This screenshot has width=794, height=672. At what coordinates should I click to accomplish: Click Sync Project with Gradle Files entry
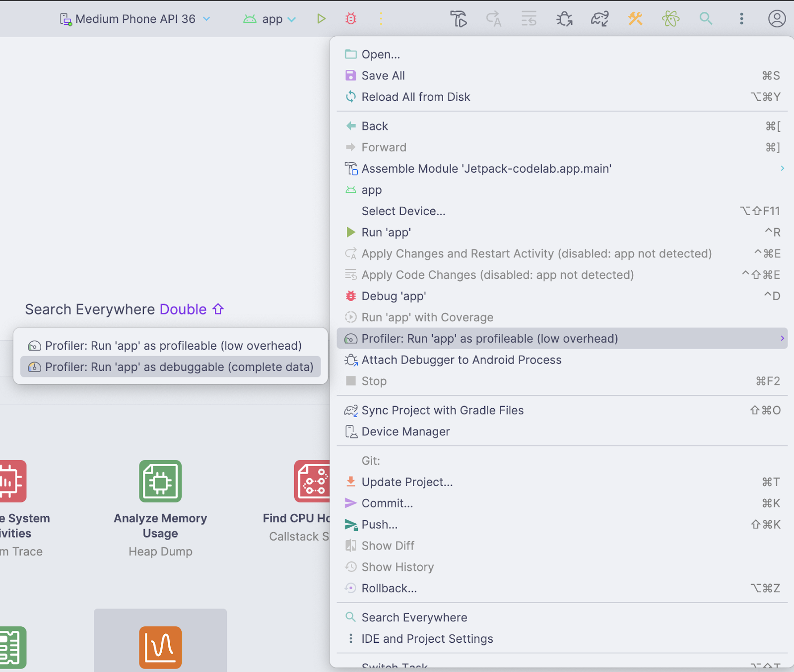[443, 410]
